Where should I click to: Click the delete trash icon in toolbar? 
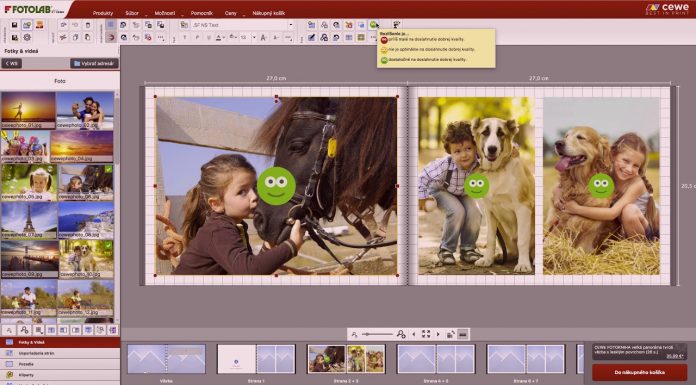(x=87, y=25)
